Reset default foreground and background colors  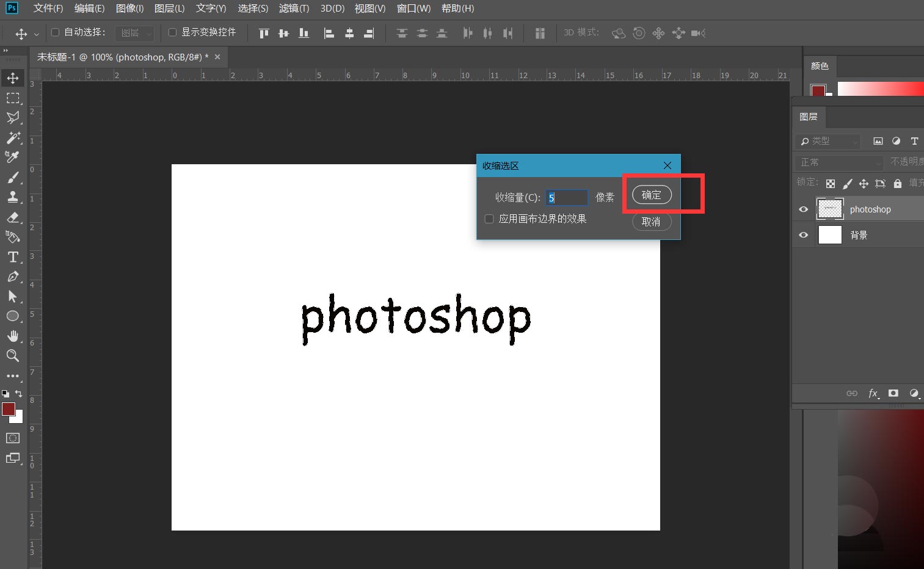click(x=5, y=394)
